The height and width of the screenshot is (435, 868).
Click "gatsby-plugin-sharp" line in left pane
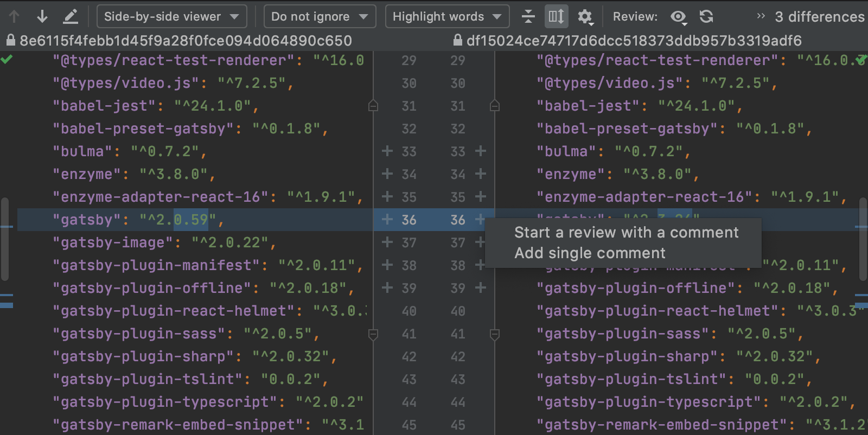click(x=195, y=356)
